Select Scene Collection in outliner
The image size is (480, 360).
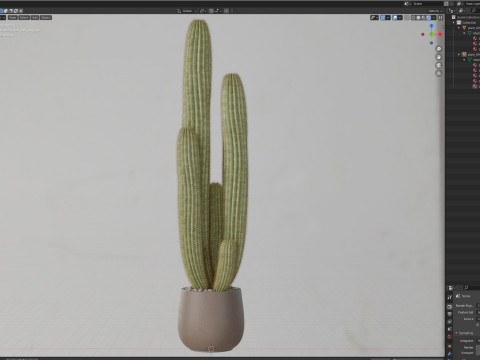(x=466, y=17)
